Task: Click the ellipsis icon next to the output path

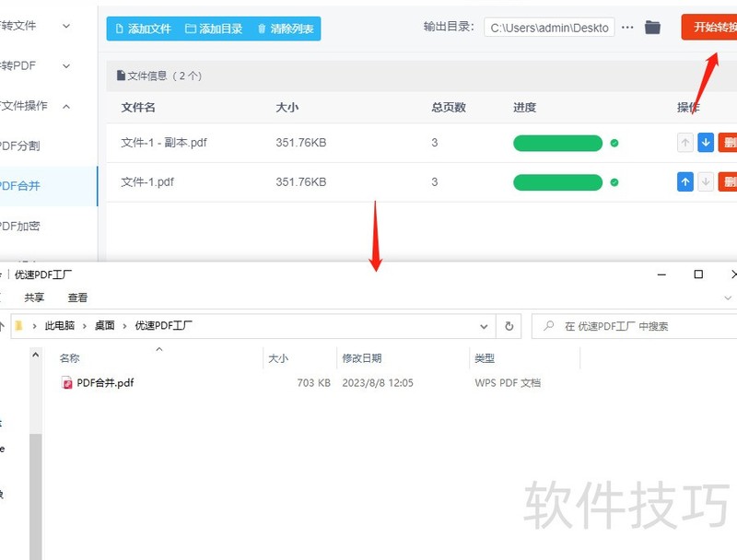Action: click(x=627, y=27)
